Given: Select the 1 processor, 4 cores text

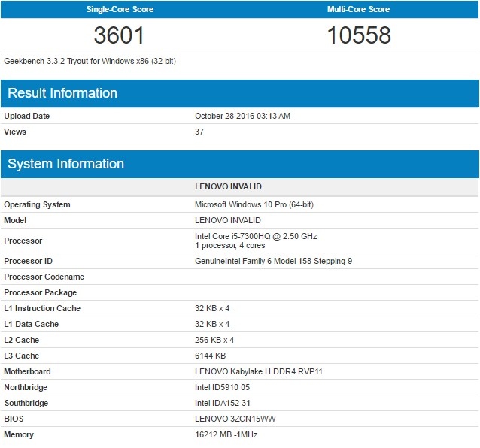Looking at the screenshot, I should 230,245.
